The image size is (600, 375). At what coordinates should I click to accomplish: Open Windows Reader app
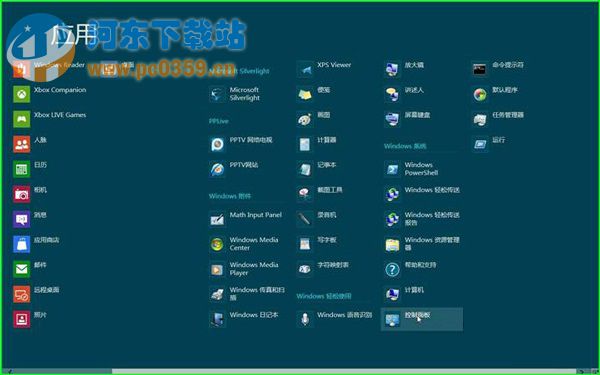coord(49,69)
